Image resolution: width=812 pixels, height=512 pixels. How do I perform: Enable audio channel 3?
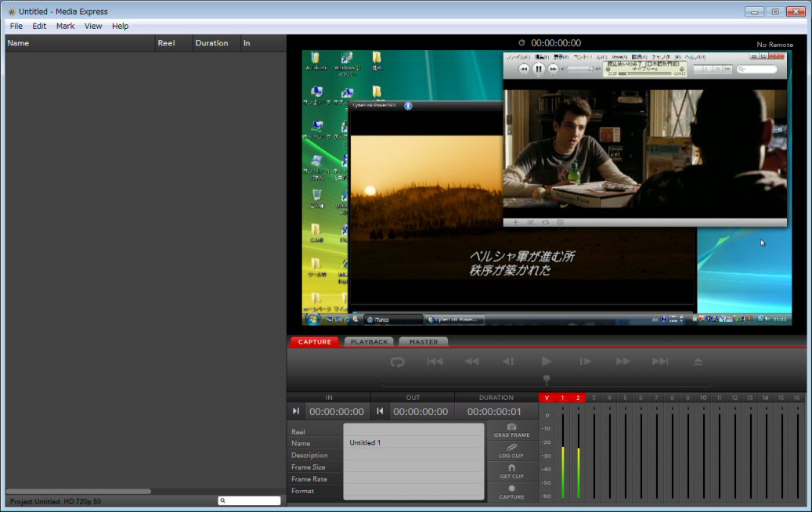click(x=594, y=398)
